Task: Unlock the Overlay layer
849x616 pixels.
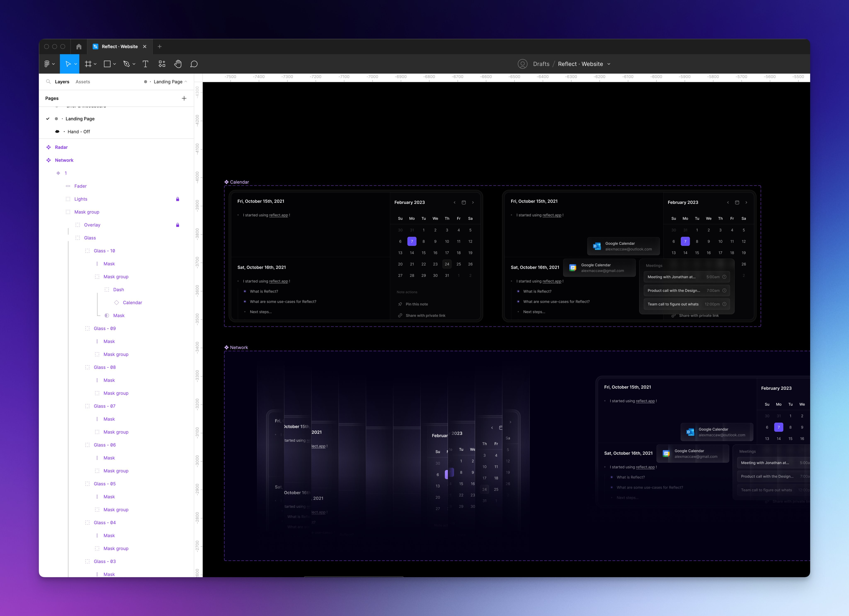Action: tap(178, 225)
